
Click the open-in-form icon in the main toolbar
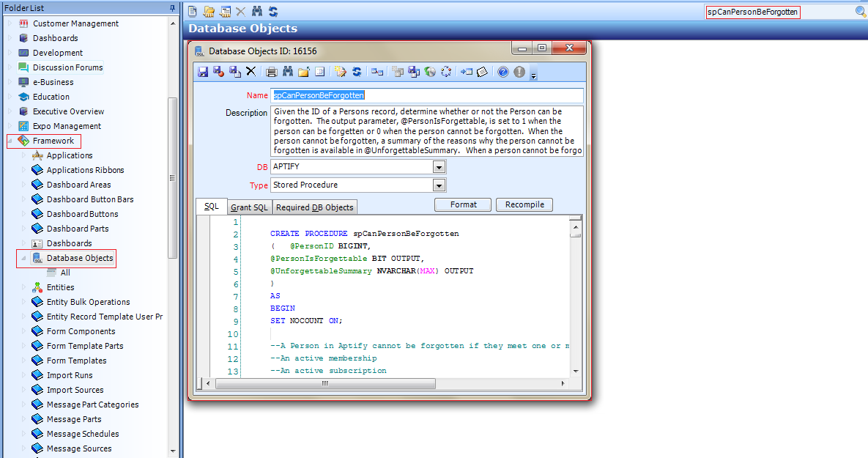[225, 11]
